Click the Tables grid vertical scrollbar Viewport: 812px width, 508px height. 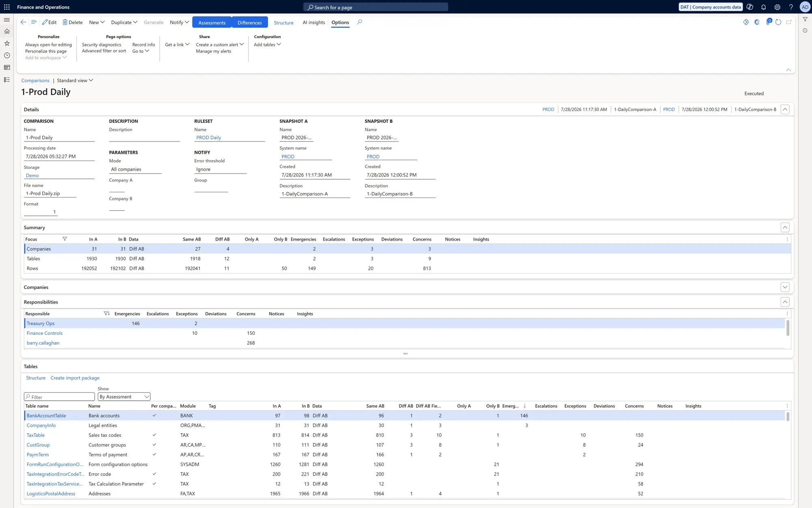pyautogui.click(x=788, y=417)
